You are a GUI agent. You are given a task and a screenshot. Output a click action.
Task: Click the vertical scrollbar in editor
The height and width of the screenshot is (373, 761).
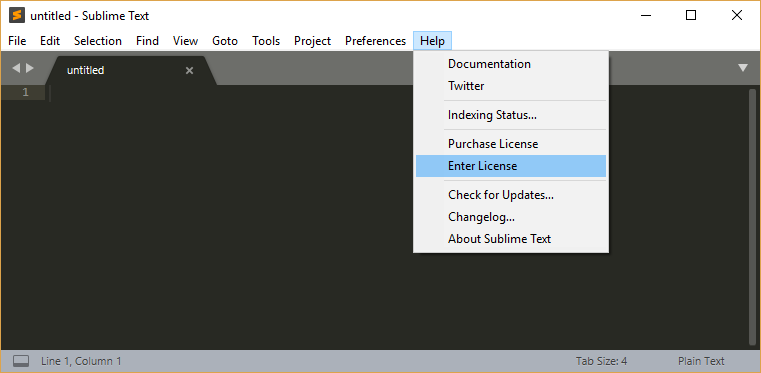pyautogui.click(x=753, y=217)
